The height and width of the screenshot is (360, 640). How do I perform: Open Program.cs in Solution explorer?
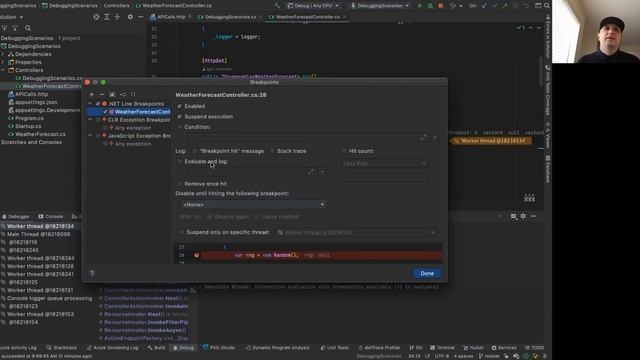[29, 118]
